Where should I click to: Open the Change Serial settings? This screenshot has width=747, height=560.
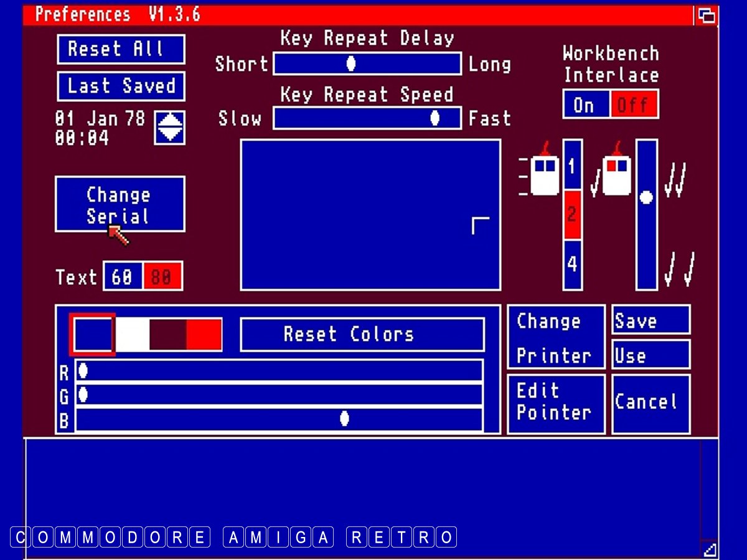pos(120,204)
